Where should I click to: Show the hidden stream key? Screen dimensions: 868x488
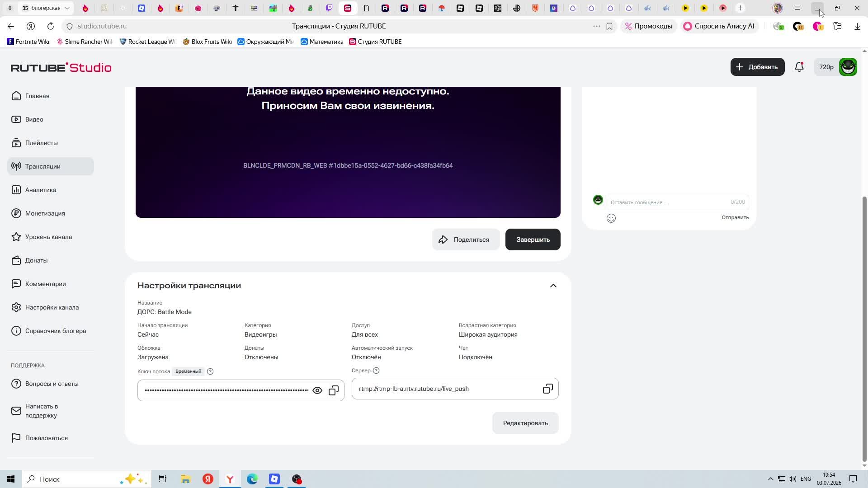[317, 390]
